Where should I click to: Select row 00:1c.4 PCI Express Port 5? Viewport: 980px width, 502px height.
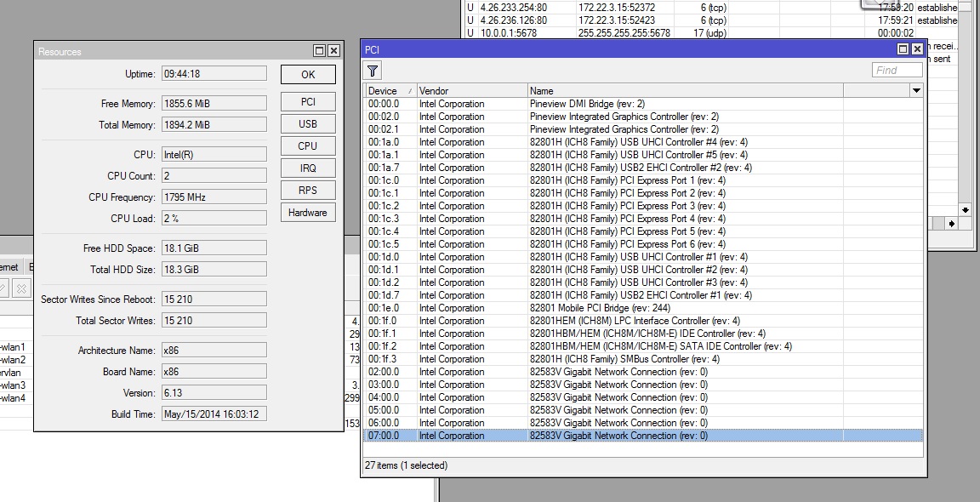pyautogui.click(x=644, y=231)
